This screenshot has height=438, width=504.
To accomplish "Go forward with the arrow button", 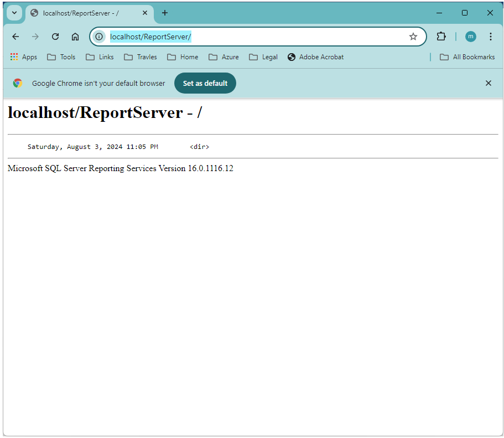I will pos(35,37).
